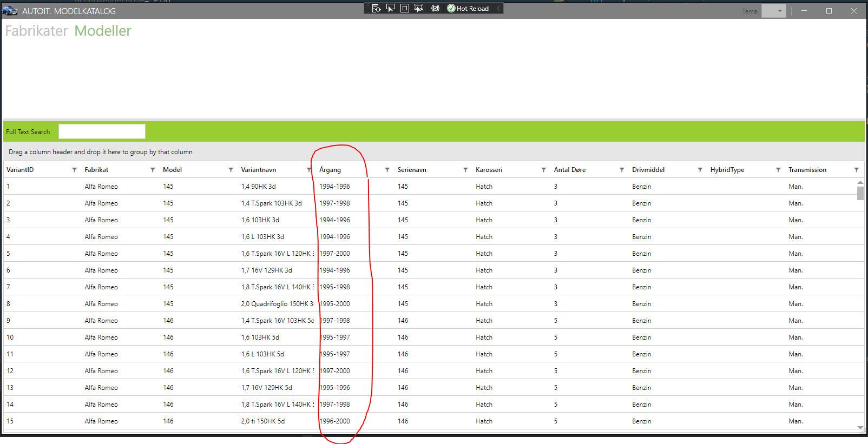Viewport: 868px width, 444px height.
Task: Sort by the HybridType column header
Action: coord(727,170)
